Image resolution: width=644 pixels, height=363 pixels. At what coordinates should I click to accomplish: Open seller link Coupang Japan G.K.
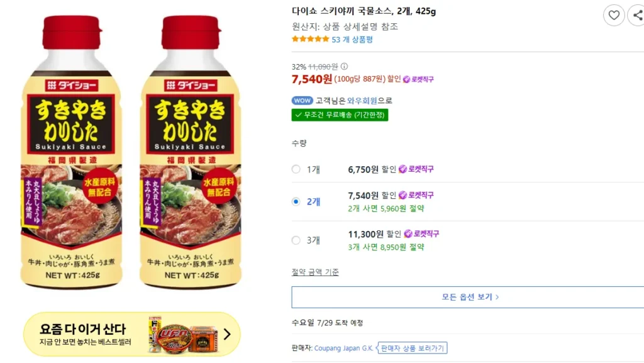pyautogui.click(x=343, y=349)
